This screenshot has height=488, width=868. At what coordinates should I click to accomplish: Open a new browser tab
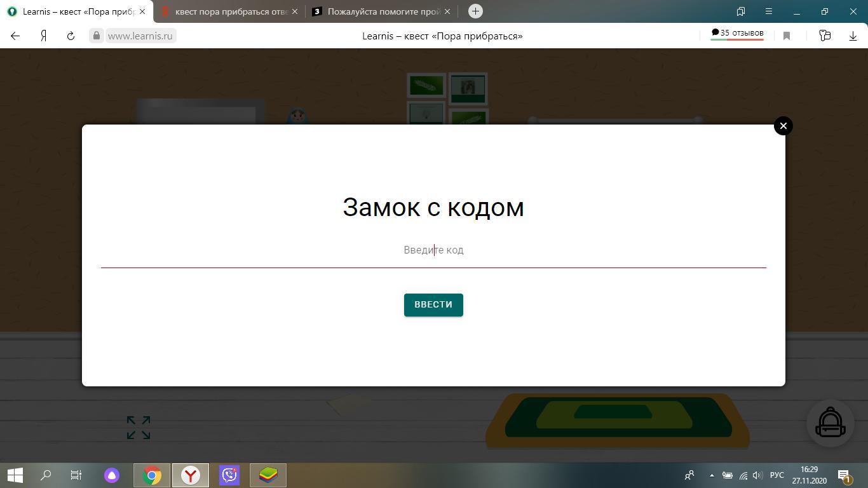[x=475, y=11]
